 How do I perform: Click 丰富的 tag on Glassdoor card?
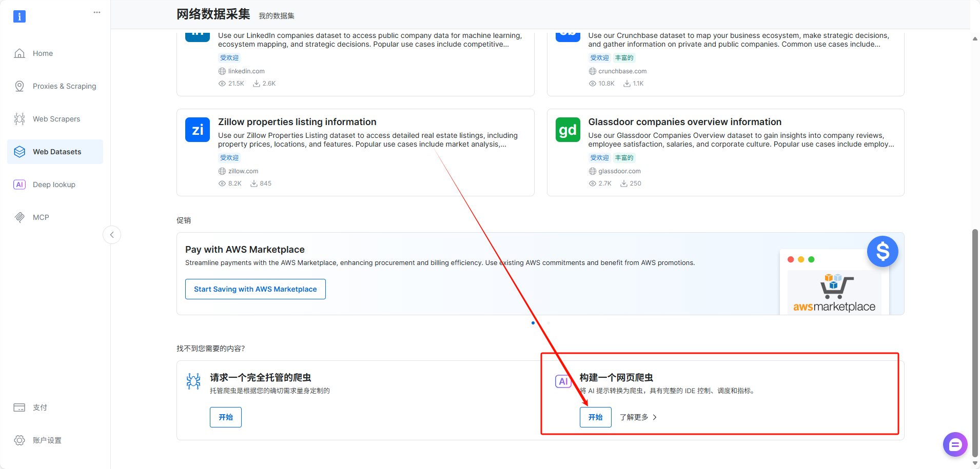tap(624, 158)
